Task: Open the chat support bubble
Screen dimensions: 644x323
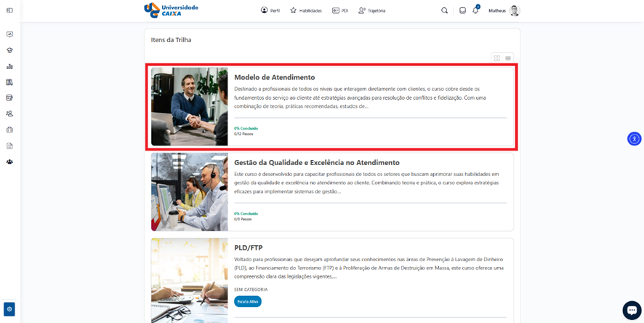Action: [632, 310]
